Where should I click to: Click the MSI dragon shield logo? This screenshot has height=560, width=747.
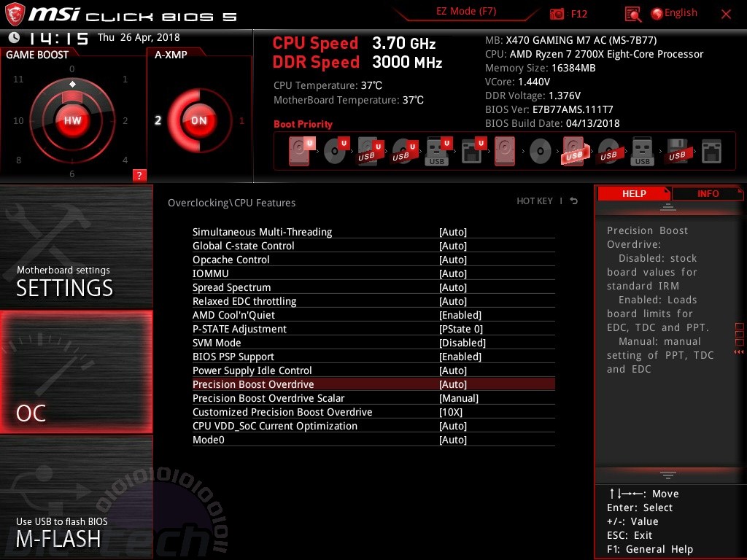15,15
